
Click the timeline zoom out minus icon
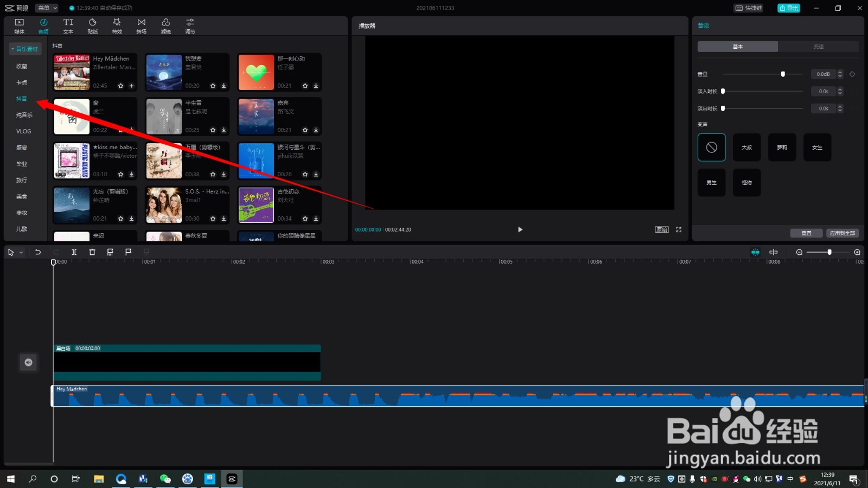click(x=799, y=252)
